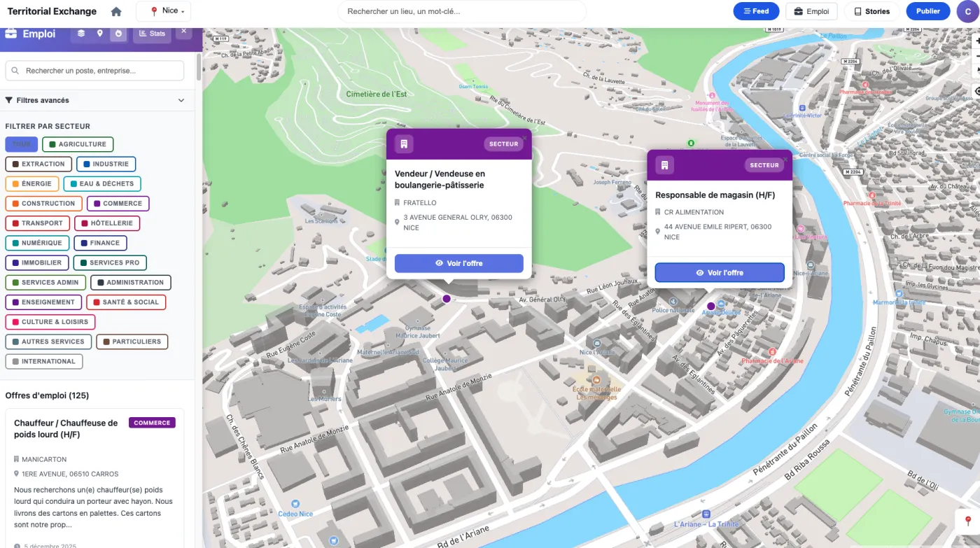Open the Nice city dropdown
The width and height of the screenshot is (980, 548).
tap(163, 11)
